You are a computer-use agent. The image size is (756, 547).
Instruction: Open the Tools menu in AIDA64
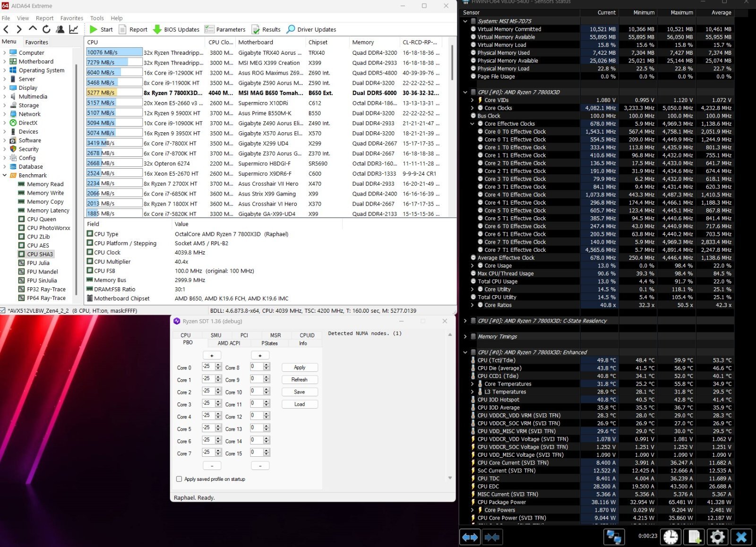point(97,18)
